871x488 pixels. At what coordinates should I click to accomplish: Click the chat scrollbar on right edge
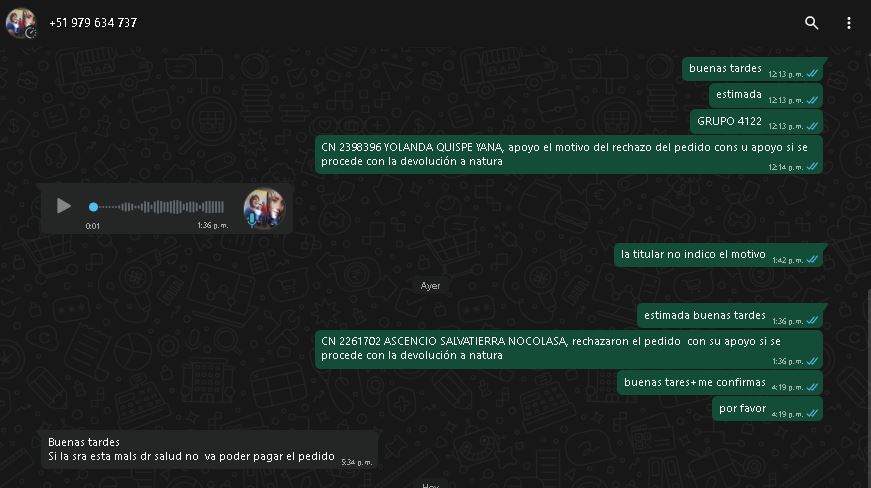[869, 389]
